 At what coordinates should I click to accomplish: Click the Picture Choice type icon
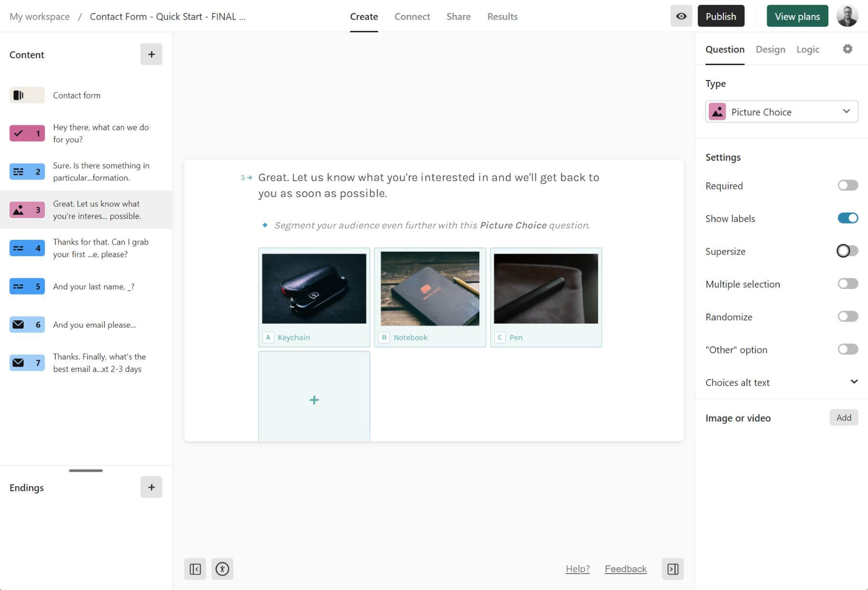coord(717,111)
